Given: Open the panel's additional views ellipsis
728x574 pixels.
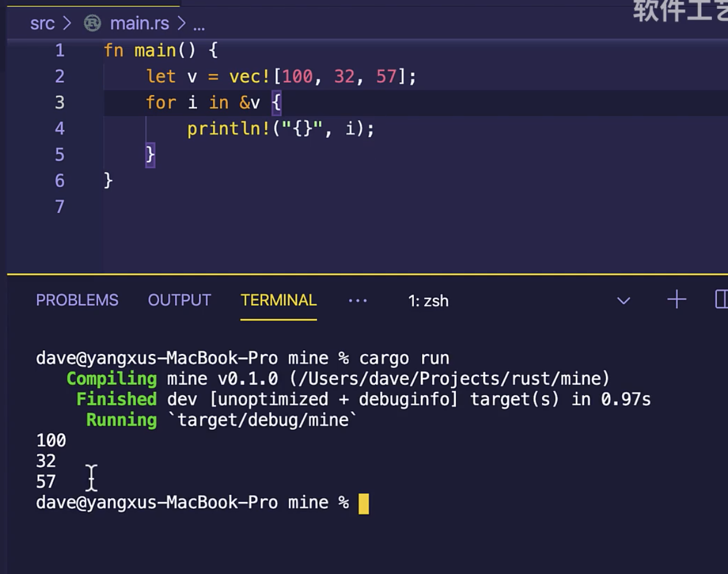Looking at the screenshot, I should click(357, 301).
